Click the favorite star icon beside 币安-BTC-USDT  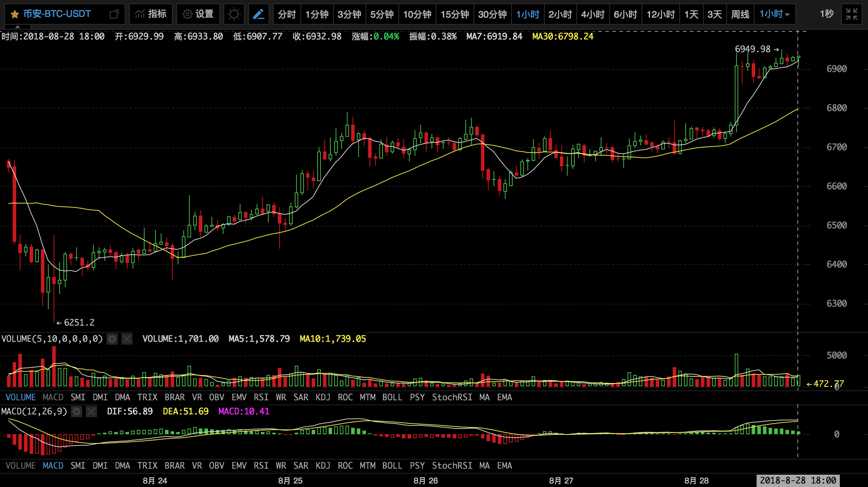pyautogui.click(x=15, y=14)
